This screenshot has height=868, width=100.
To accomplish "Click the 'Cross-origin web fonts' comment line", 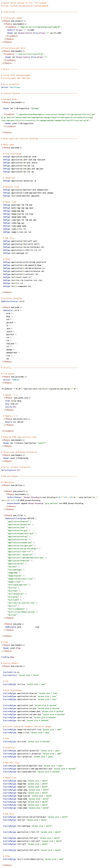I will point(13,48).
